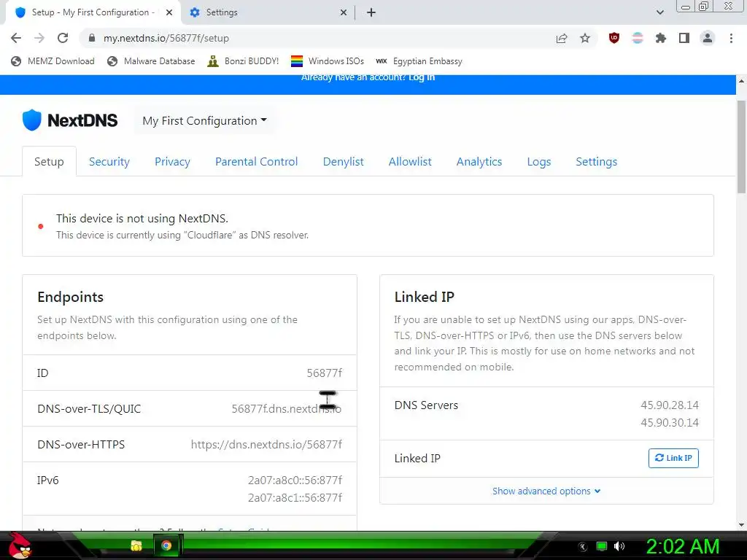
Task: Reload the NextDNS setup page
Action: pos(63,38)
